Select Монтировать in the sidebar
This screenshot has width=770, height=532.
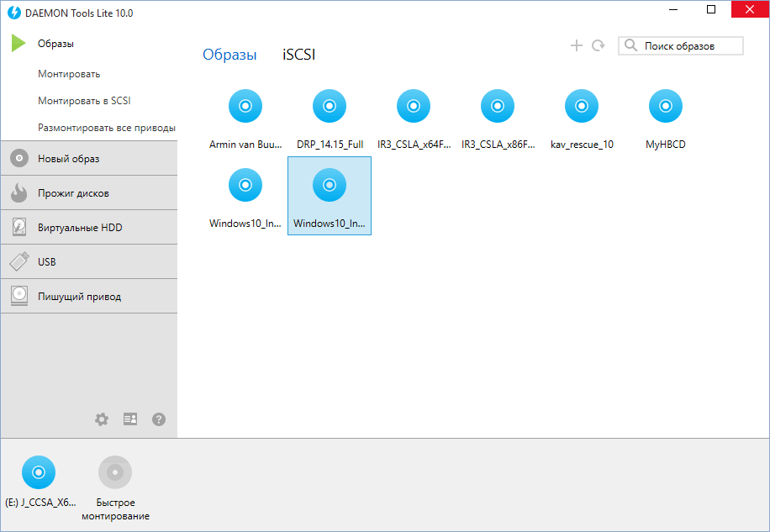click(69, 74)
